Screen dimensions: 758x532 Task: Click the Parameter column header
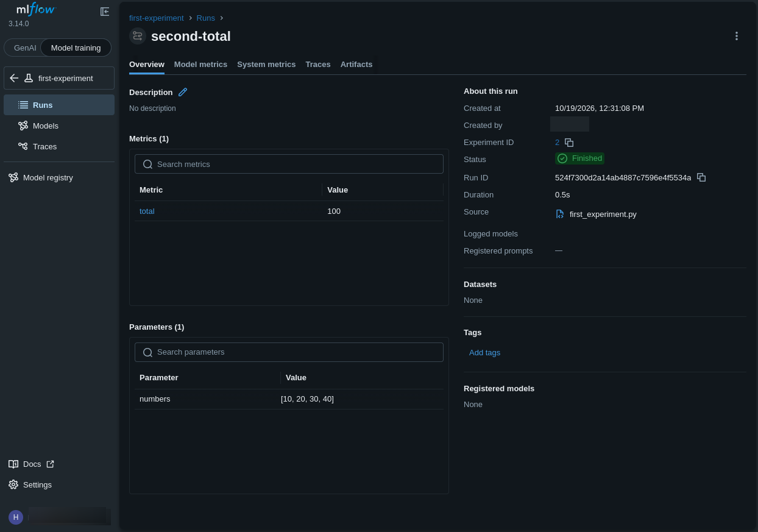pyautogui.click(x=159, y=377)
